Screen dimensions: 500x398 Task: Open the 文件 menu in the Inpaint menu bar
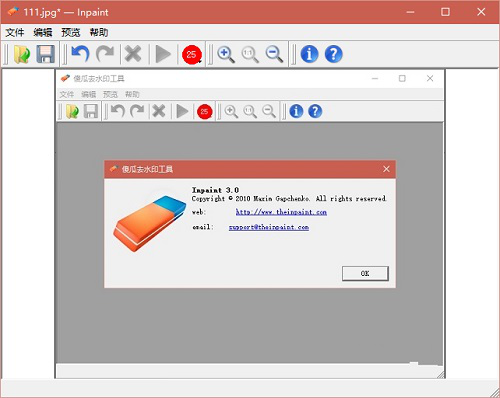coord(15,32)
